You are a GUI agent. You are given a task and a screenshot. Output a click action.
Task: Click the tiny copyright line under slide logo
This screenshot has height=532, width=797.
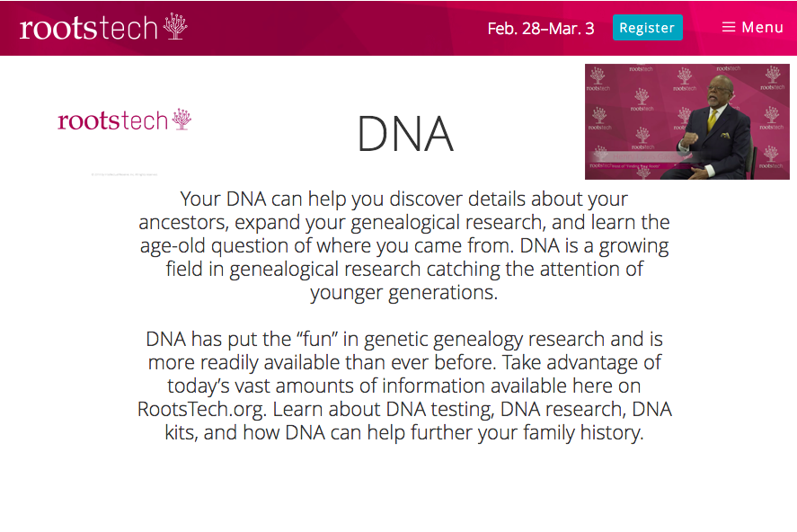pos(125,174)
